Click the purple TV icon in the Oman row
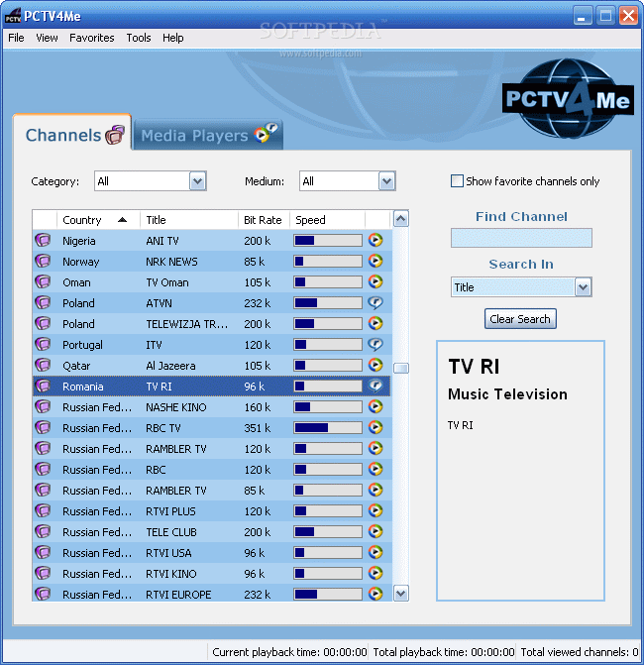 (x=43, y=281)
